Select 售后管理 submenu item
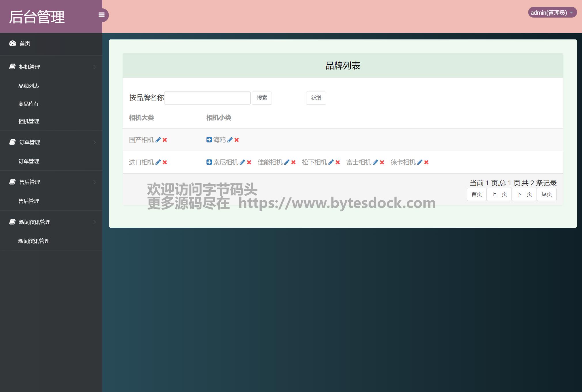This screenshot has height=392, width=582. [x=29, y=201]
